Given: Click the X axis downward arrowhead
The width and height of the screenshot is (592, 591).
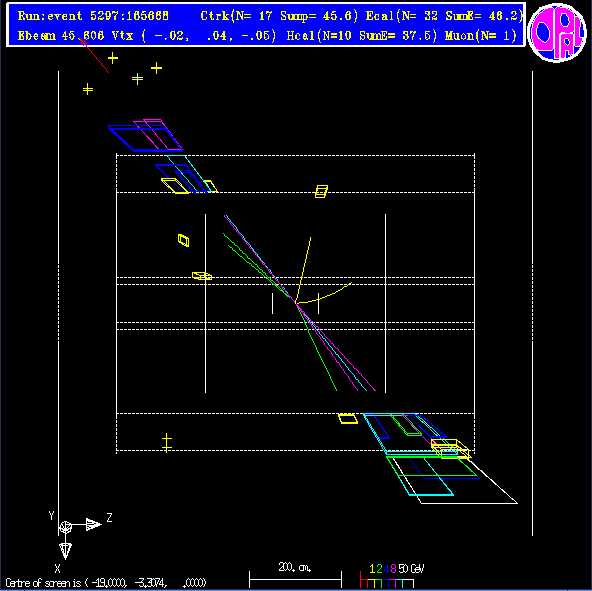Looking at the screenshot, I should [x=66, y=551].
